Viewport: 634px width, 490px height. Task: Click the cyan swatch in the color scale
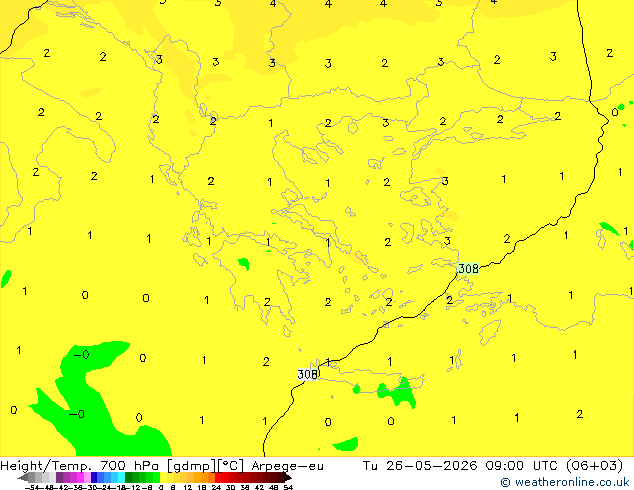121,477
